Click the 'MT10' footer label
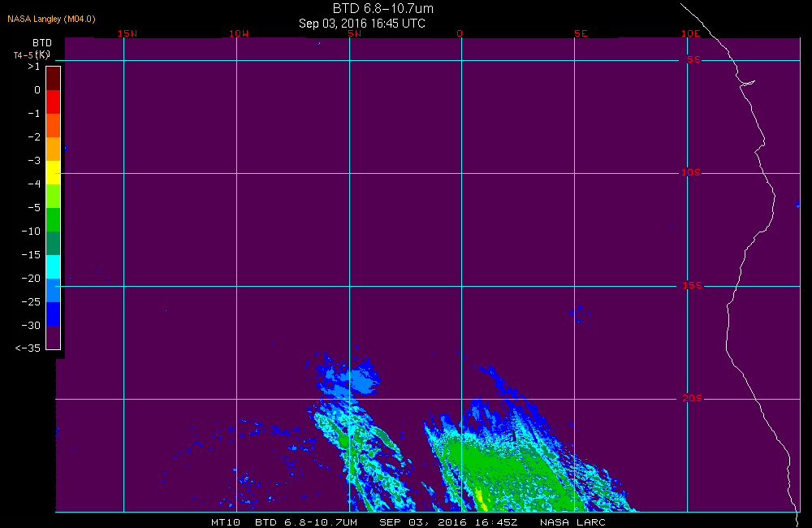This screenshot has width=812, height=528. 225,522
